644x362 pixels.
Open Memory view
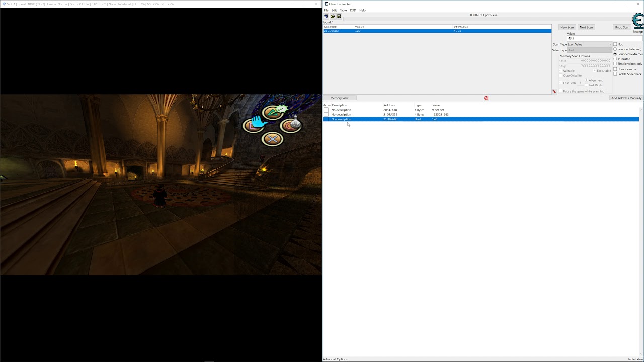[x=339, y=98]
